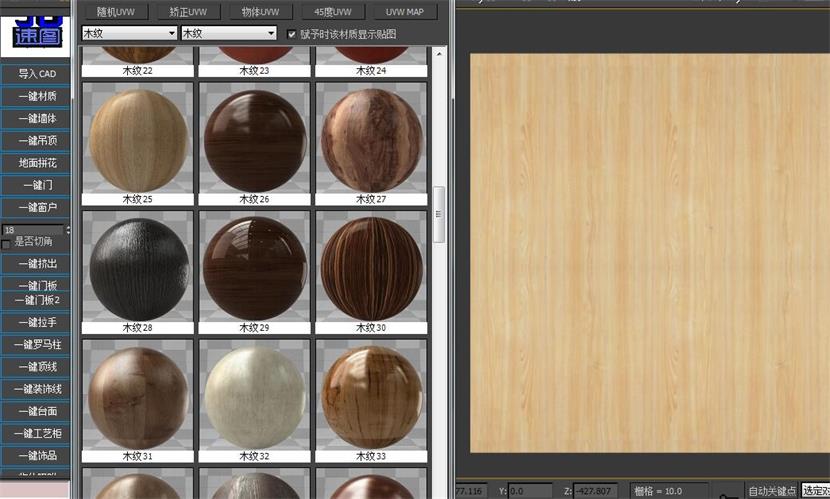830x499 pixels.
Task: Click 一键墙体 in the sidebar
Action: [x=36, y=119]
